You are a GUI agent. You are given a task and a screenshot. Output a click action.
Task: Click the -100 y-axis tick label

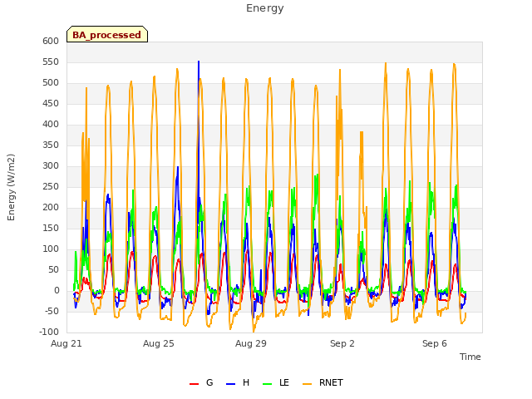click(x=49, y=332)
